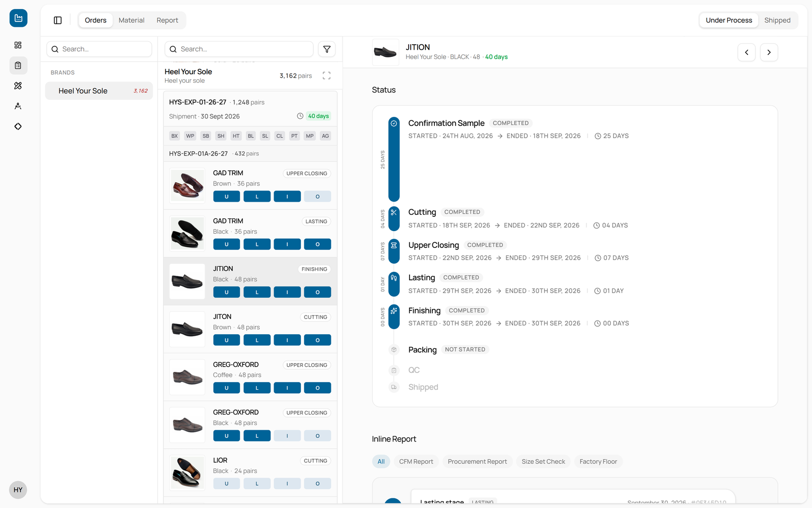Filter inline report by All
The image size is (812, 508).
(381, 462)
